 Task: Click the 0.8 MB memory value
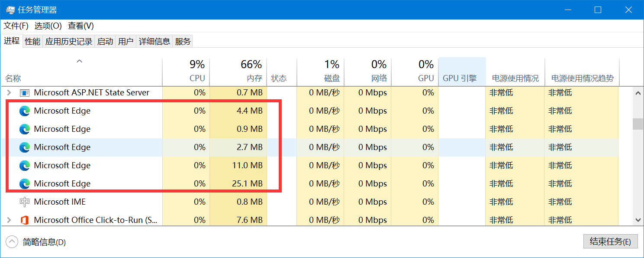[250, 202]
